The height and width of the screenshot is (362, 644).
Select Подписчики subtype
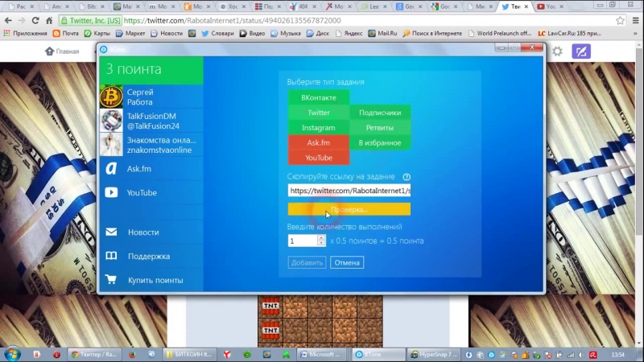click(x=380, y=113)
